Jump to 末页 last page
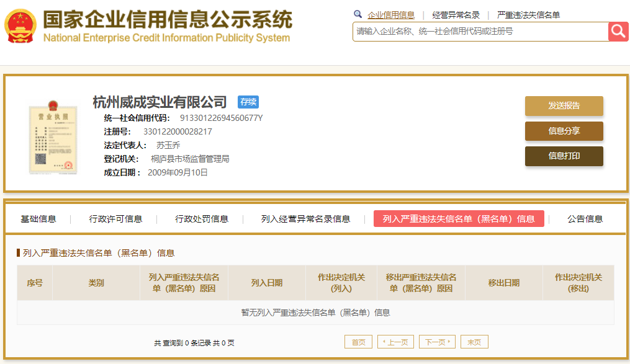630x364 pixels. [474, 342]
